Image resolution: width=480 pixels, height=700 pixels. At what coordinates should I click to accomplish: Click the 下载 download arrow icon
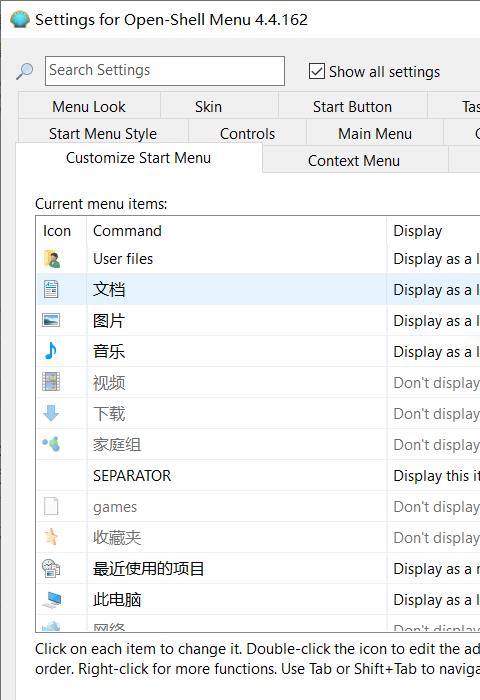[51, 413]
